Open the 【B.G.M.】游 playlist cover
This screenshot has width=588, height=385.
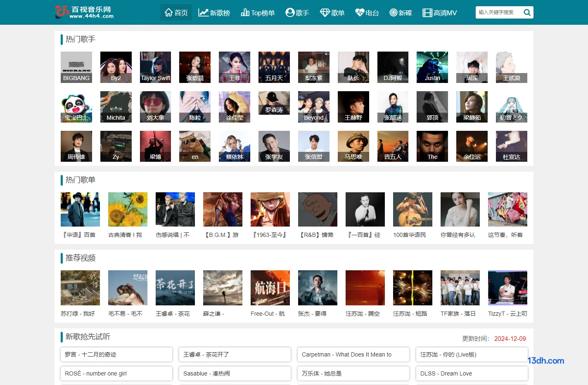pyautogui.click(x=223, y=209)
